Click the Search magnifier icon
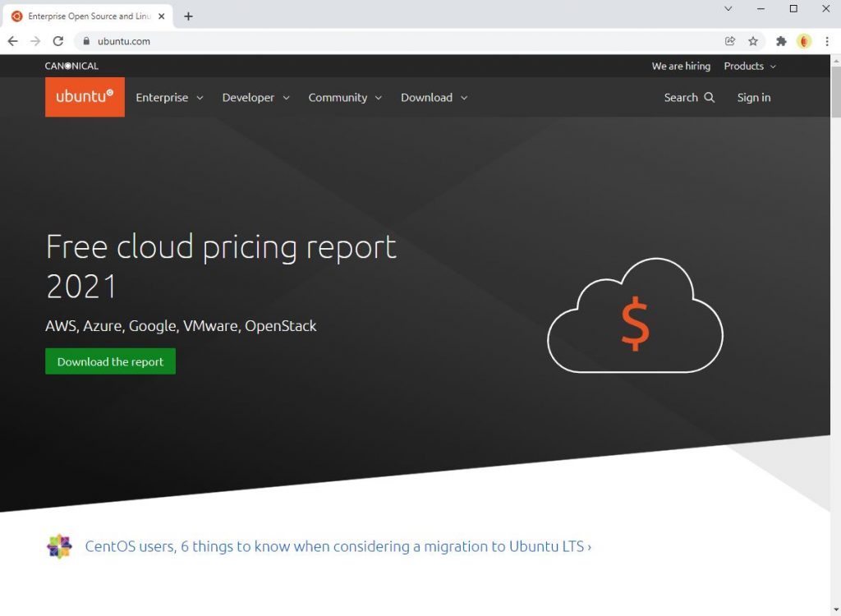The image size is (841, 616). point(709,97)
